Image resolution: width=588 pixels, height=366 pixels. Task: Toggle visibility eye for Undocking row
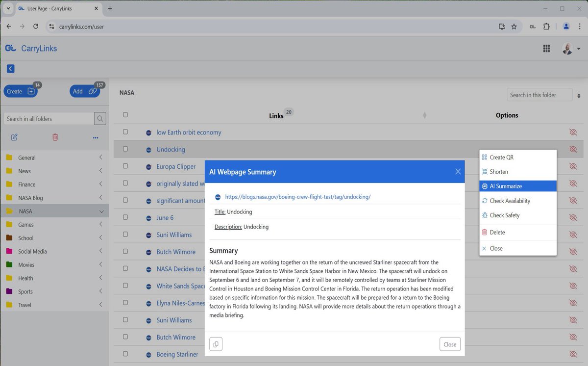573,149
